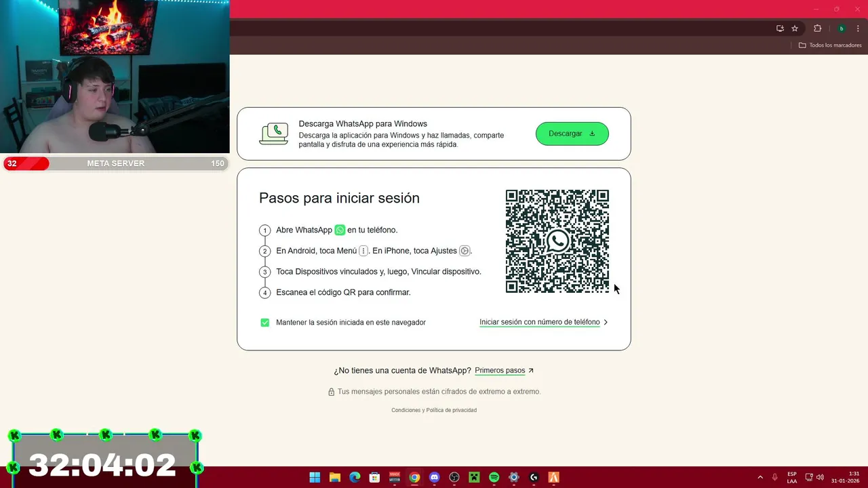This screenshot has height=488, width=868.
Task: Click the 32:04:02 stream timer
Action: click(x=102, y=465)
